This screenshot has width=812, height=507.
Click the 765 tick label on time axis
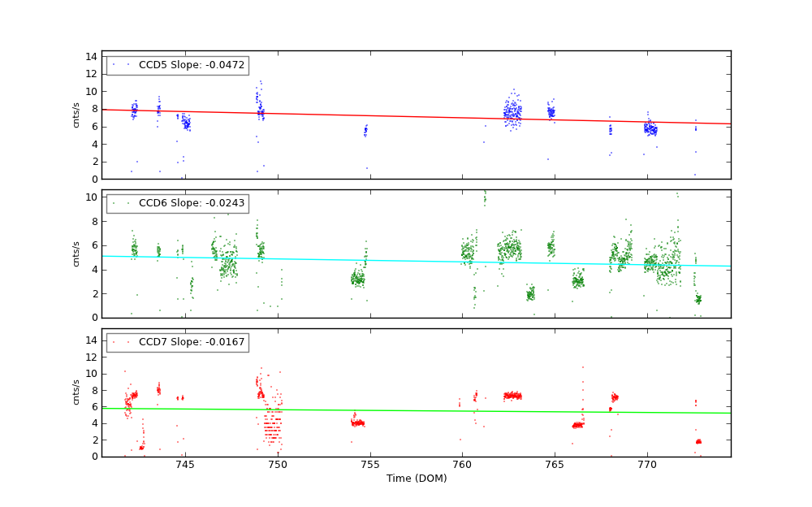[x=555, y=465]
